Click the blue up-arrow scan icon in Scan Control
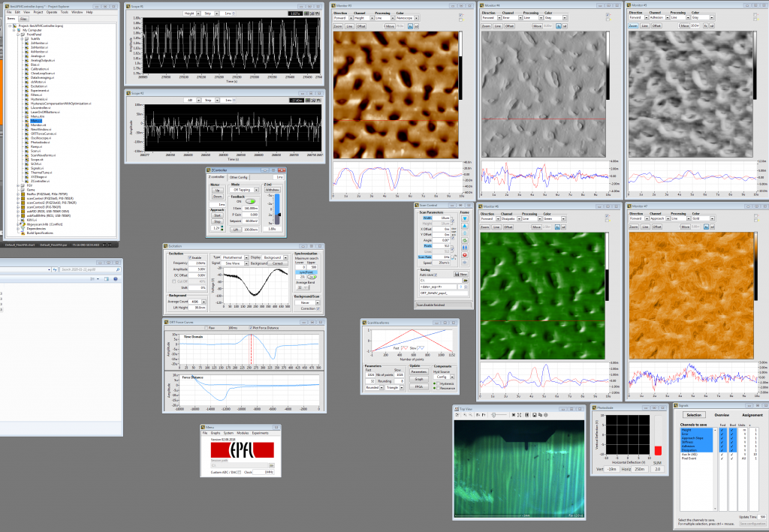Screen dimensions: 769x532 [465, 226]
